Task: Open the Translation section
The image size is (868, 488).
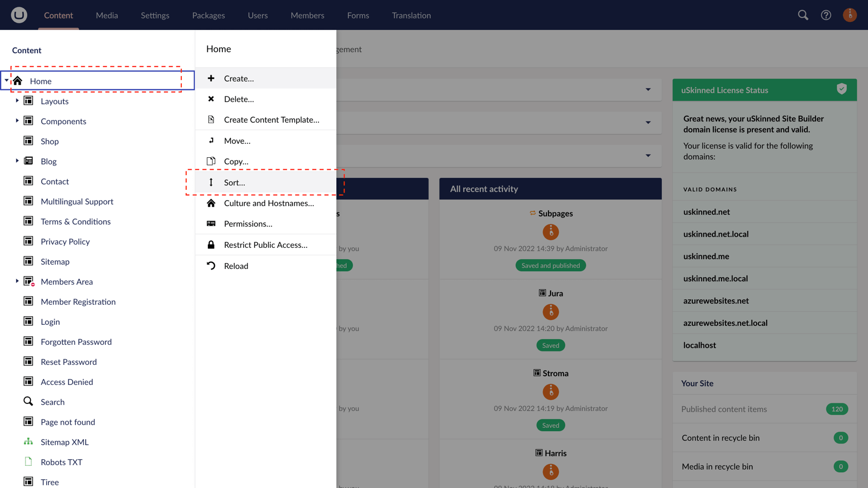Action: pyautogui.click(x=411, y=15)
